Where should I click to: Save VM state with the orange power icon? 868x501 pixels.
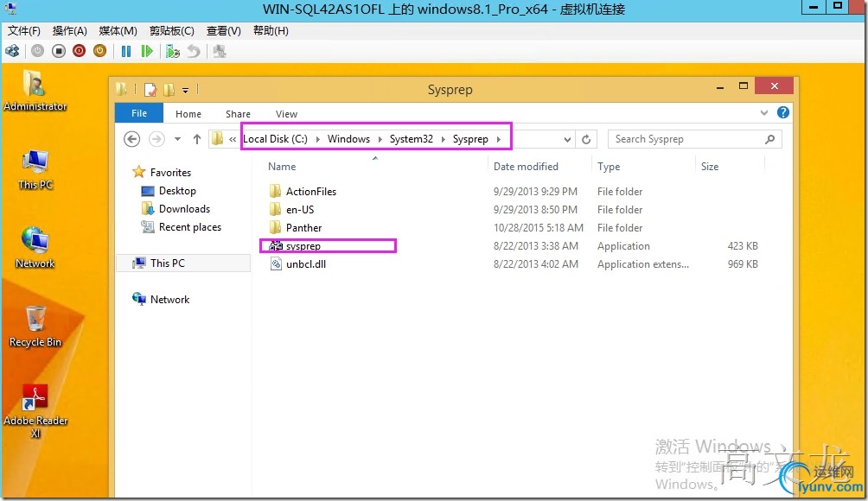pyautogui.click(x=99, y=52)
